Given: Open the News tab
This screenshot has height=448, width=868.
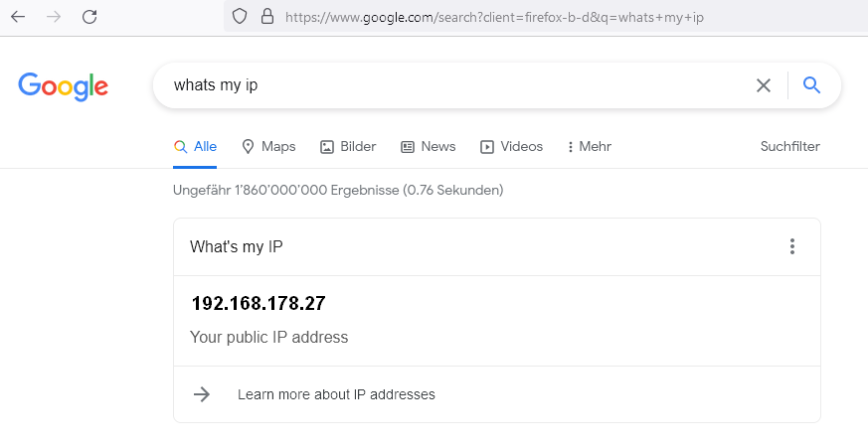Looking at the screenshot, I should [x=428, y=147].
